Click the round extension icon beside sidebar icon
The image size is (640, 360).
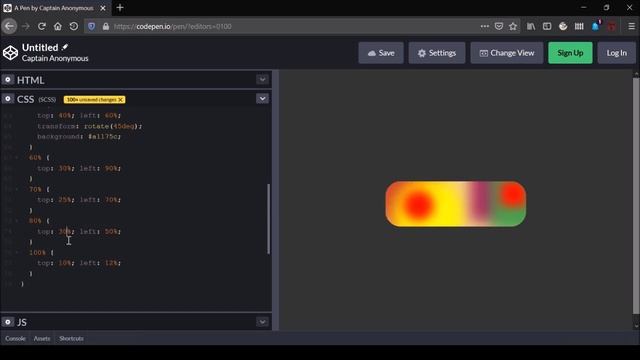[x=563, y=27]
